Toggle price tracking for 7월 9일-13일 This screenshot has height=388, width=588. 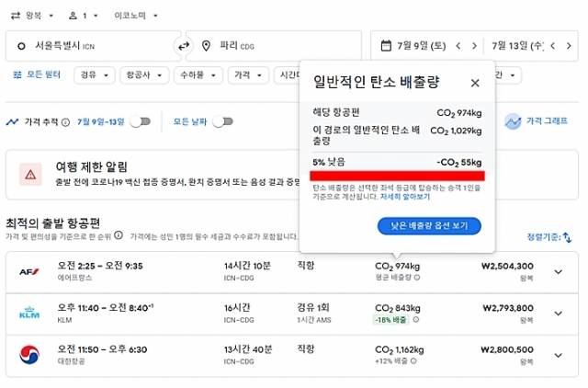pos(141,121)
